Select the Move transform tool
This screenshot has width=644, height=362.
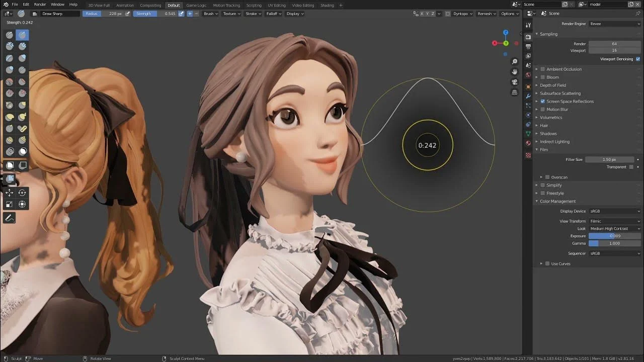coord(10,193)
